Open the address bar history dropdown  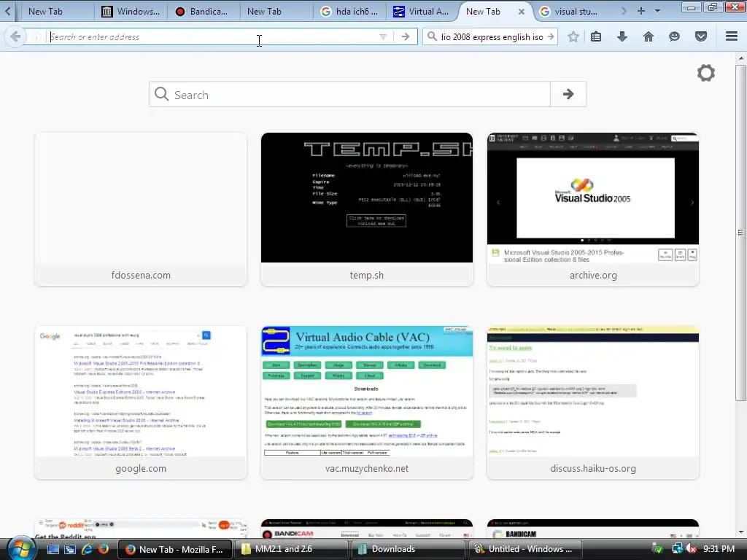(382, 36)
